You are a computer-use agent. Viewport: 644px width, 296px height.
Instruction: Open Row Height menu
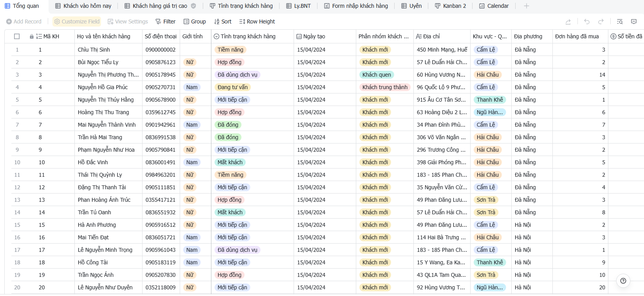(x=257, y=22)
